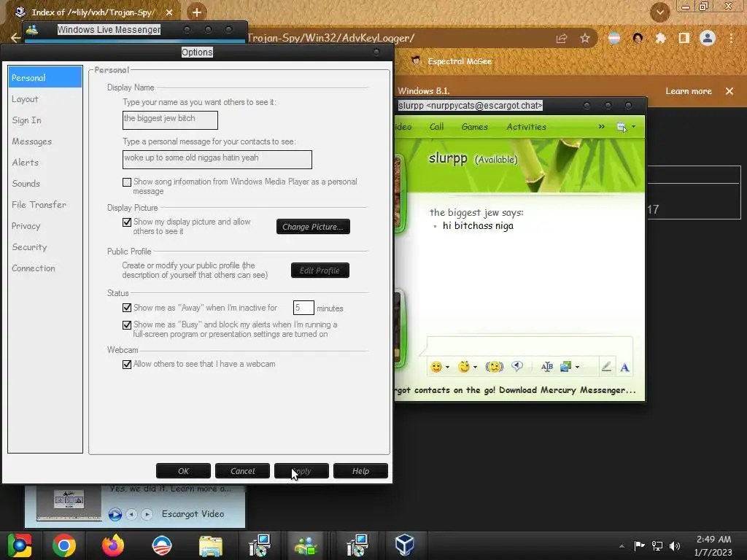Expand the winks dropdown arrow

pyautogui.click(x=475, y=367)
